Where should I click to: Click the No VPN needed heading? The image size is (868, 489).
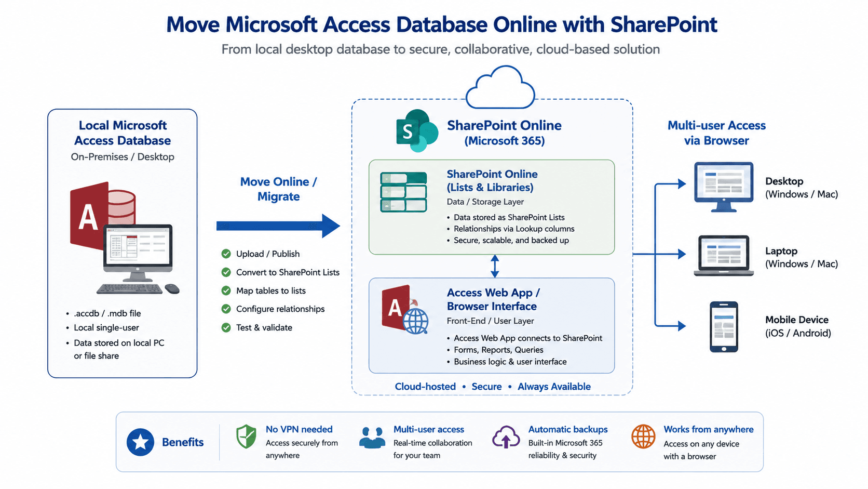tap(299, 429)
